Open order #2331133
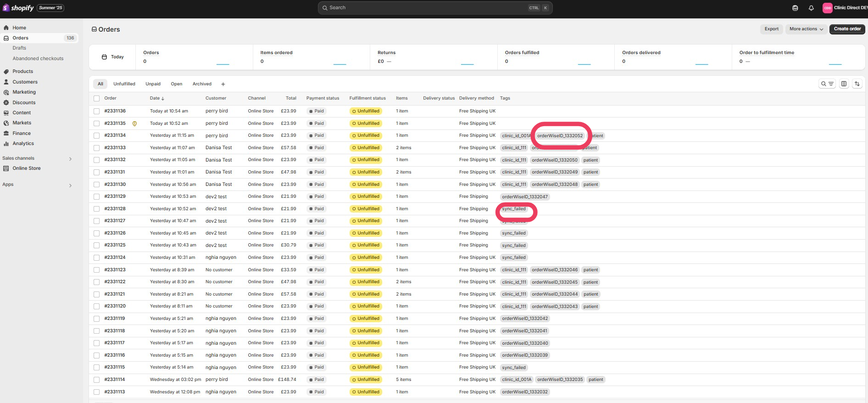Screen dimensions: 868x403 click(x=115, y=148)
